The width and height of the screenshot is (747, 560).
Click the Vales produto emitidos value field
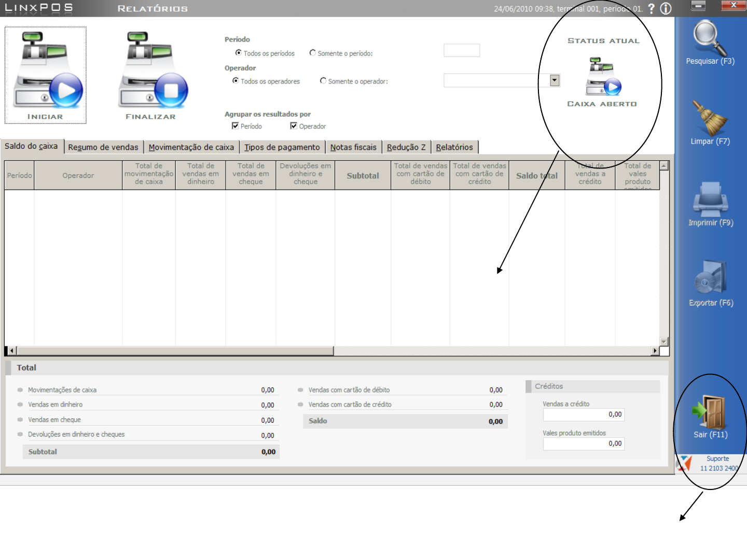(584, 443)
